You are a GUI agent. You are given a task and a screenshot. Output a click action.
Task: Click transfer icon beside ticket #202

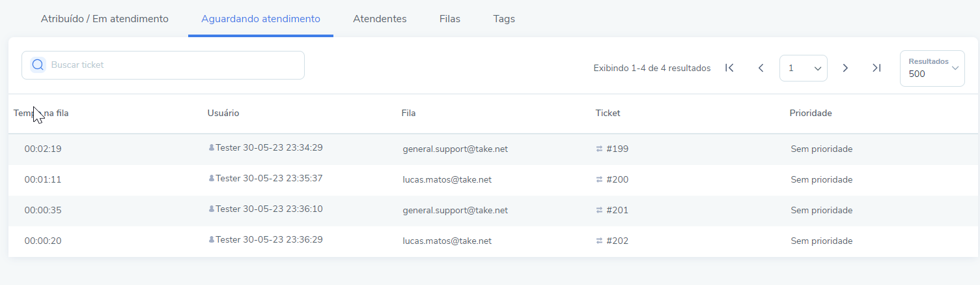click(x=600, y=241)
